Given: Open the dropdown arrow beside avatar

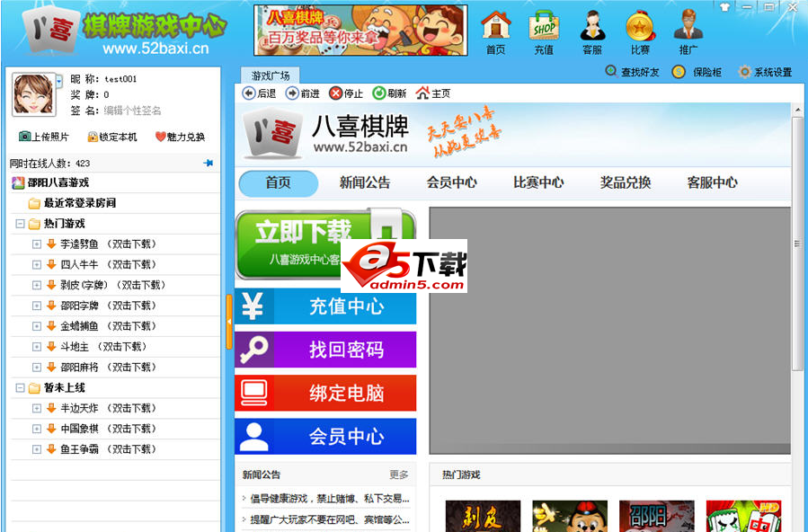Looking at the screenshot, I should (x=59, y=80).
